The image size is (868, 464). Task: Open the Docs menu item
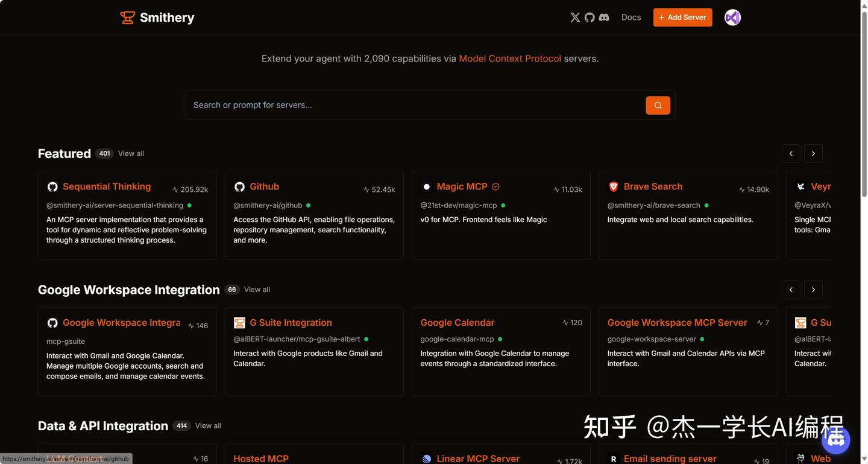(x=631, y=17)
